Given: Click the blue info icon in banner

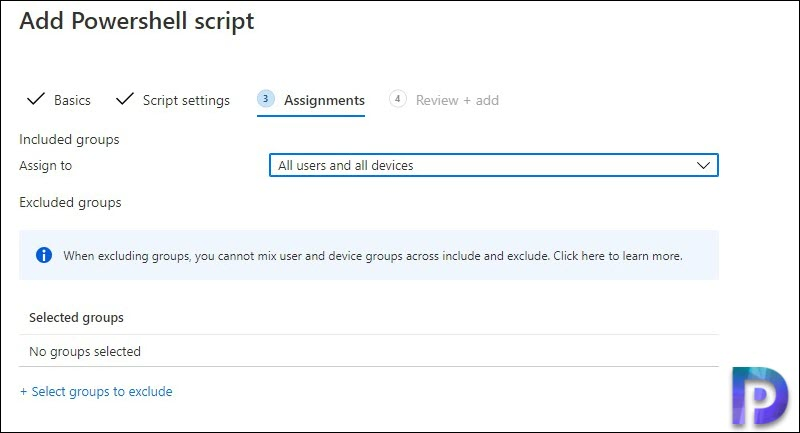Looking at the screenshot, I should pyautogui.click(x=44, y=255).
